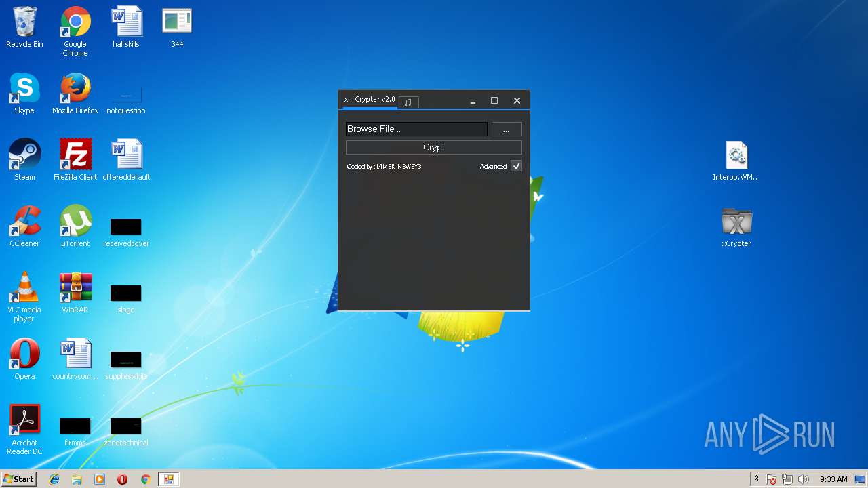Screen dimensions: 868x488
Task: Switch to x-Crypter taskbar button
Action: (168, 479)
